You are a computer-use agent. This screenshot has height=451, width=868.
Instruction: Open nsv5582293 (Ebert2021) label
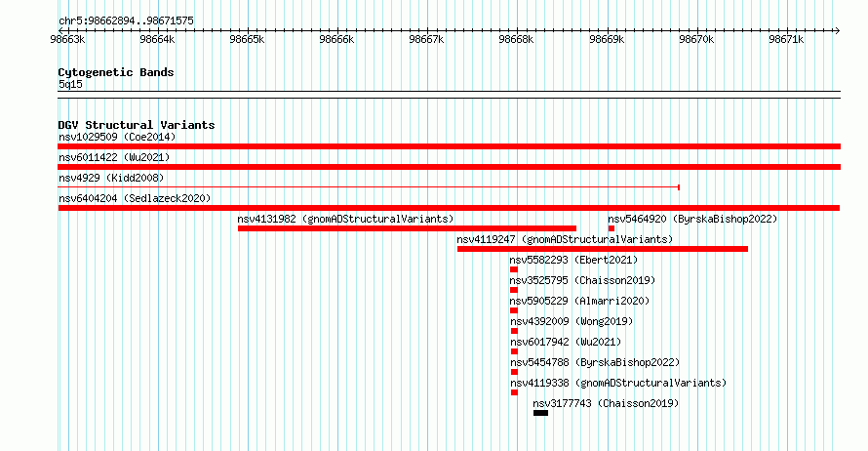tap(573, 260)
